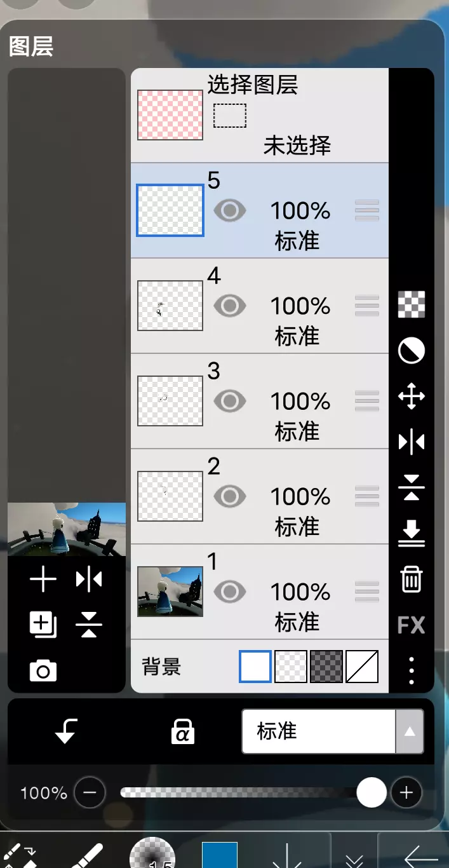Toggle the alpha lock icon

(182, 732)
